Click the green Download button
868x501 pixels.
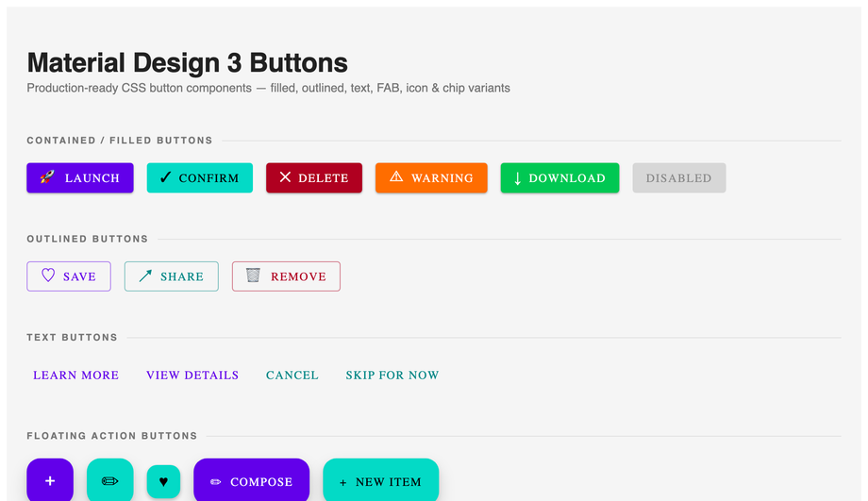click(x=559, y=177)
